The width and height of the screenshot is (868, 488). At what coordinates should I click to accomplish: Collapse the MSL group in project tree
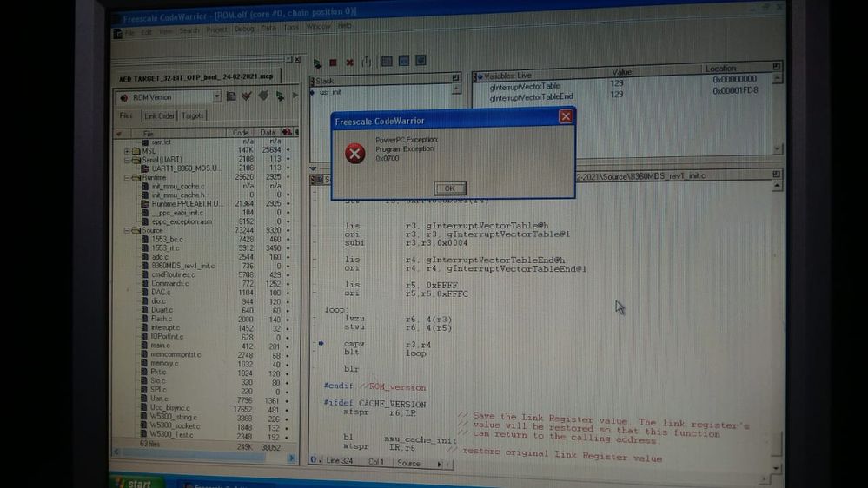pos(128,150)
